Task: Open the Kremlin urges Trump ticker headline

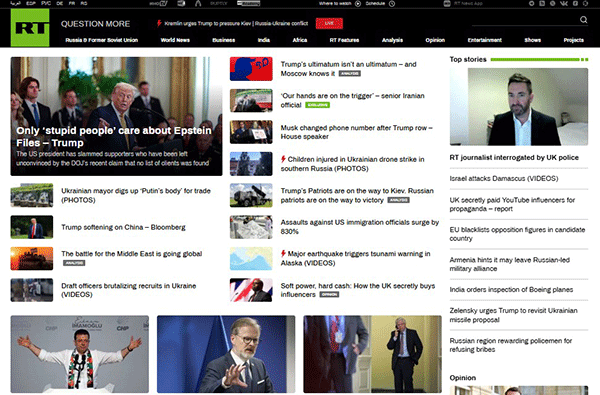Action: 236,23
